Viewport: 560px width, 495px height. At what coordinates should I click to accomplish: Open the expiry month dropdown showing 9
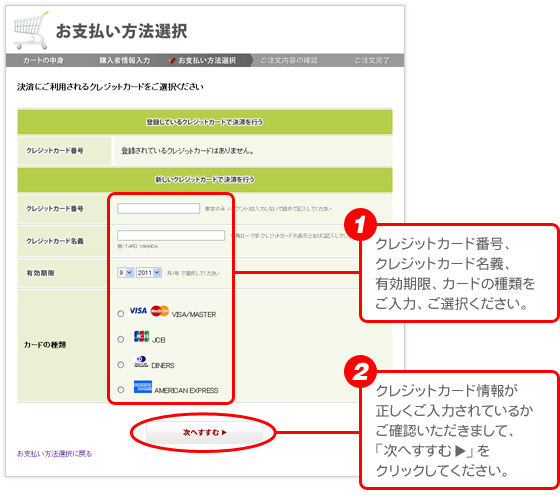pos(125,272)
